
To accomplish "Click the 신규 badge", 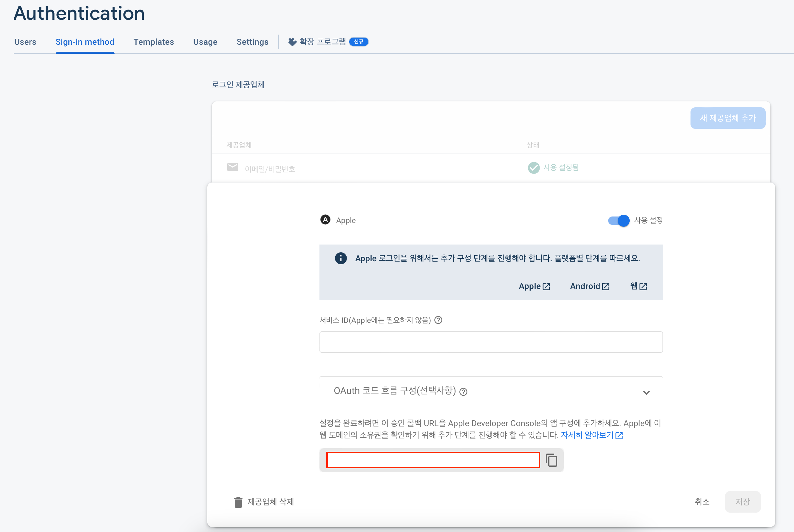I will pyautogui.click(x=359, y=41).
